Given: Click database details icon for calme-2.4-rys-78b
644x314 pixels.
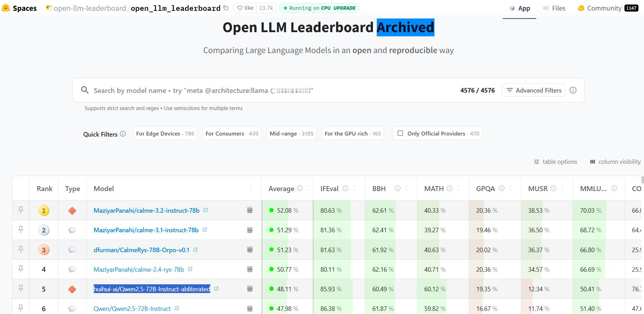Looking at the screenshot, I should 250,269.
